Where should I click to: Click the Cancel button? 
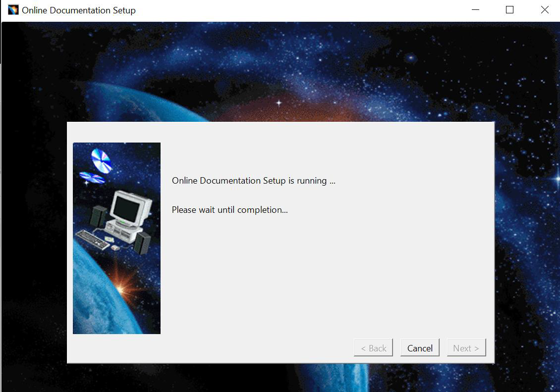[420, 348]
